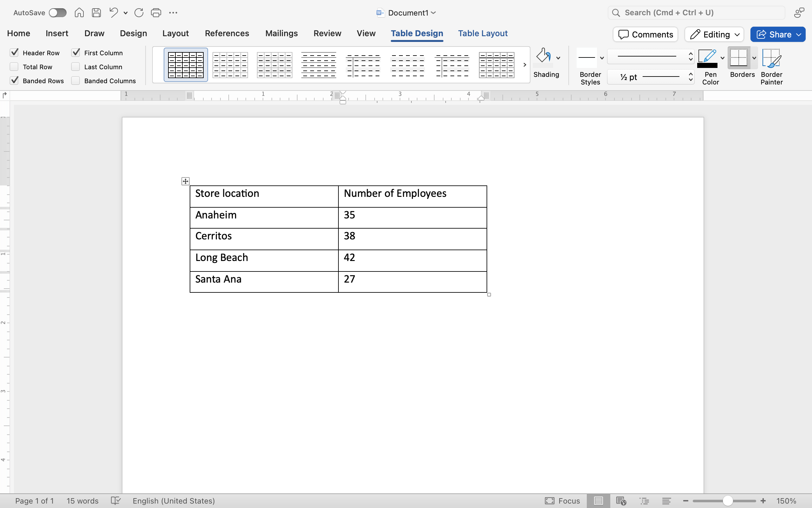This screenshot has width=812, height=508.
Task: Open the Review tab
Action: pos(327,33)
